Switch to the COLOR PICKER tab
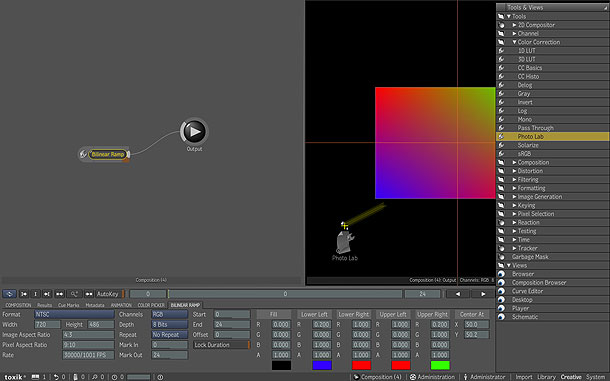The height and width of the screenshot is (381, 610). (x=151, y=305)
